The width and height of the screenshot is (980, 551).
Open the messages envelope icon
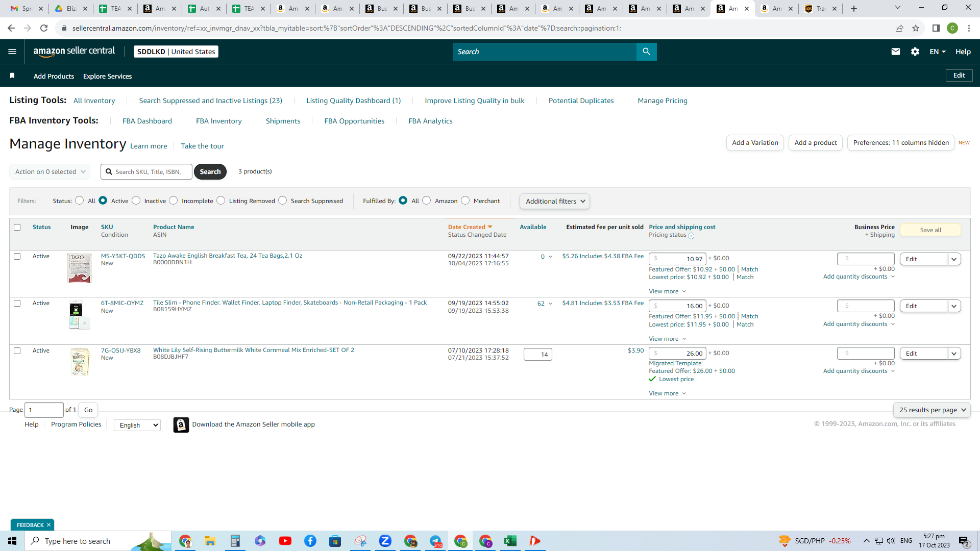click(895, 52)
